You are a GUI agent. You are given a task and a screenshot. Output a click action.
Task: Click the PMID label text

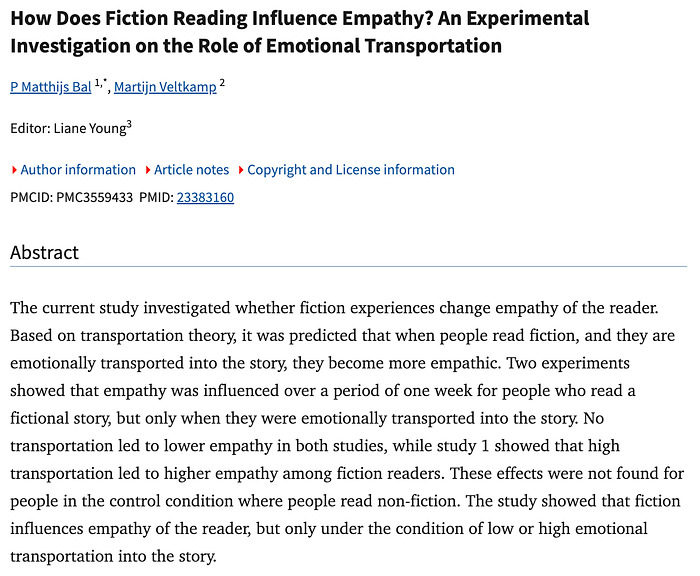coord(155,198)
